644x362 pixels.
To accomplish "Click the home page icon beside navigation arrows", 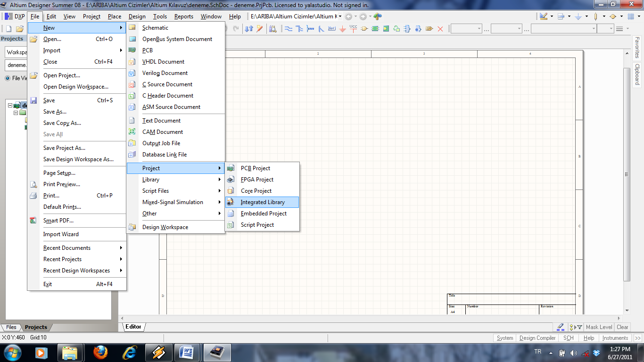I will point(378,16).
